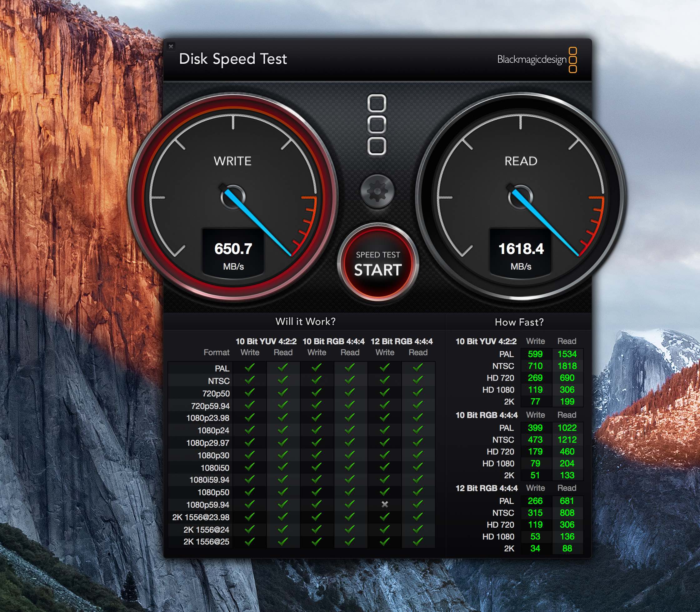The height and width of the screenshot is (612, 700).
Task: Click the 1534 PAL read value
Action: pyautogui.click(x=567, y=354)
